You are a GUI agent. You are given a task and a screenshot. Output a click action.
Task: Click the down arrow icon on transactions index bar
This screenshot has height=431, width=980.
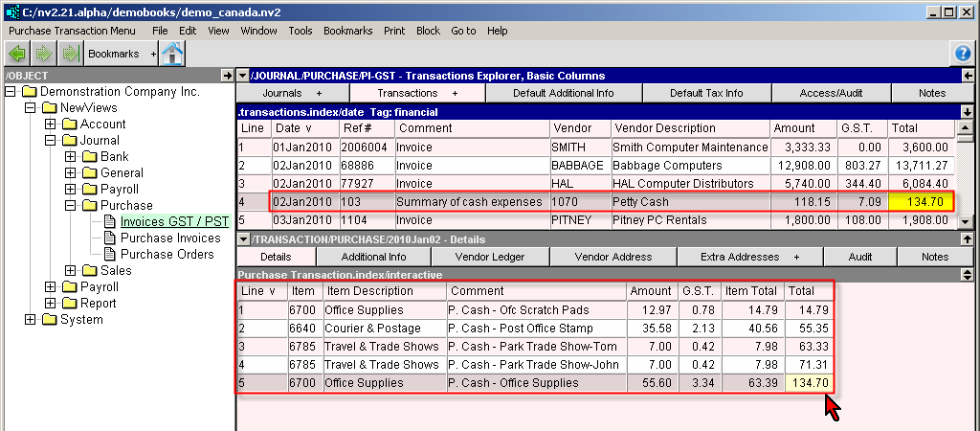point(966,112)
